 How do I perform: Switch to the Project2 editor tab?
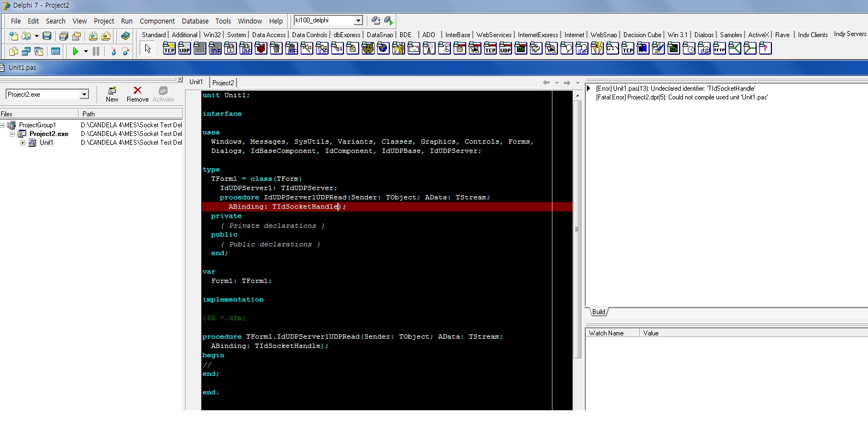click(223, 82)
